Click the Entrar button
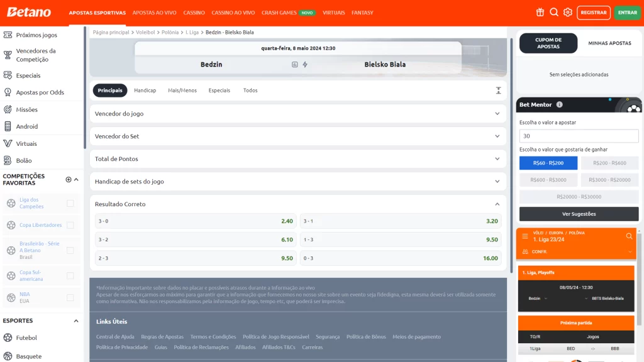The height and width of the screenshot is (362, 644). pyautogui.click(x=628, y=13)
